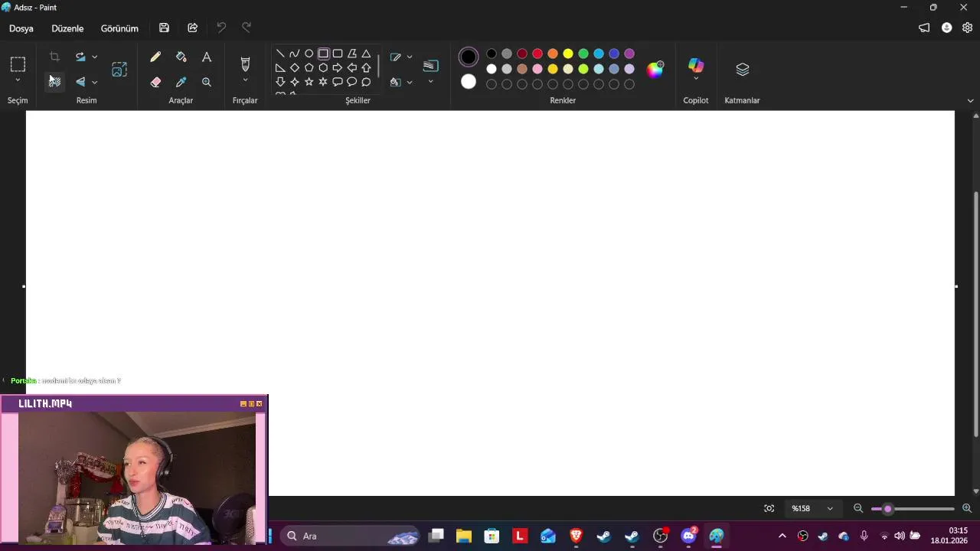Expand the rotate options dropdown

click(x=94, y=57)
